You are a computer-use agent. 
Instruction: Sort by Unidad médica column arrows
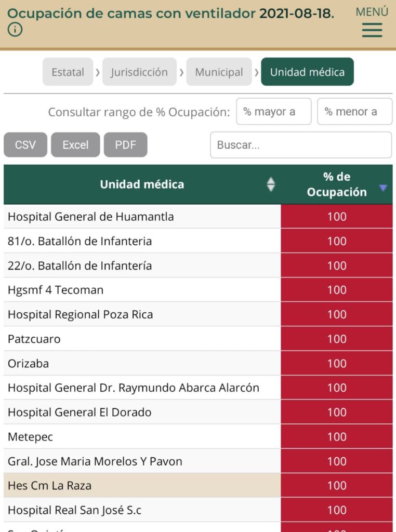(271, 184)
